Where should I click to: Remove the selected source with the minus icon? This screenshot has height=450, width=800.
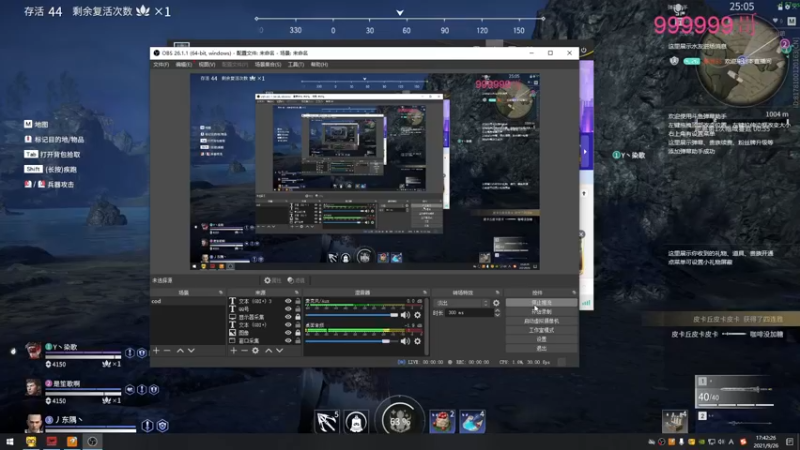pyautogui.click(x=244, y=351)
